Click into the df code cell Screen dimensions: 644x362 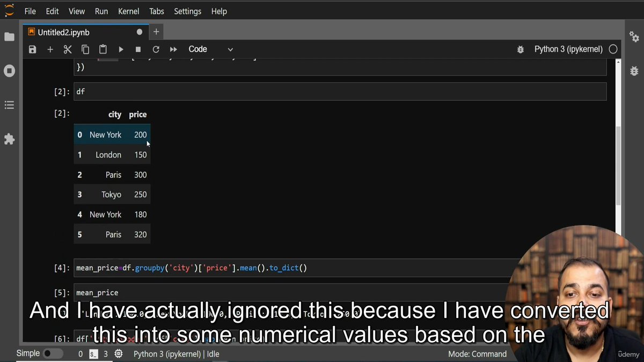(x=340, y=92)
